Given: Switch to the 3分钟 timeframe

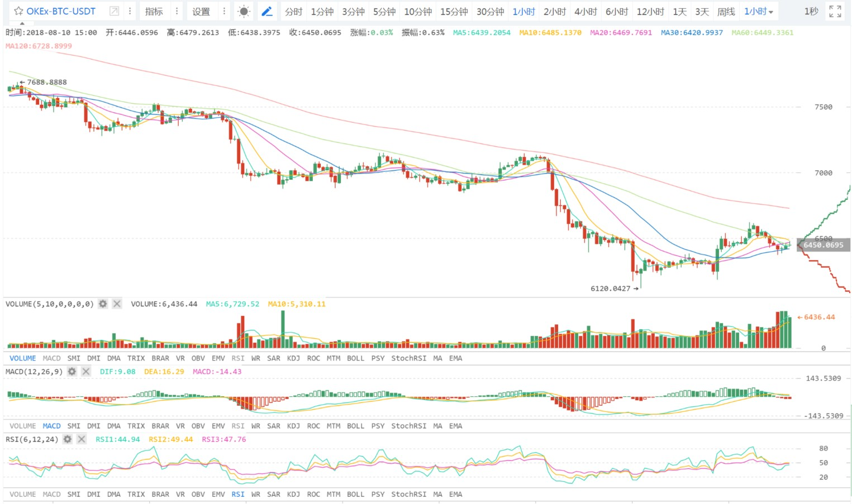Looking at the screenshot, I should click(x=353, y=11).
